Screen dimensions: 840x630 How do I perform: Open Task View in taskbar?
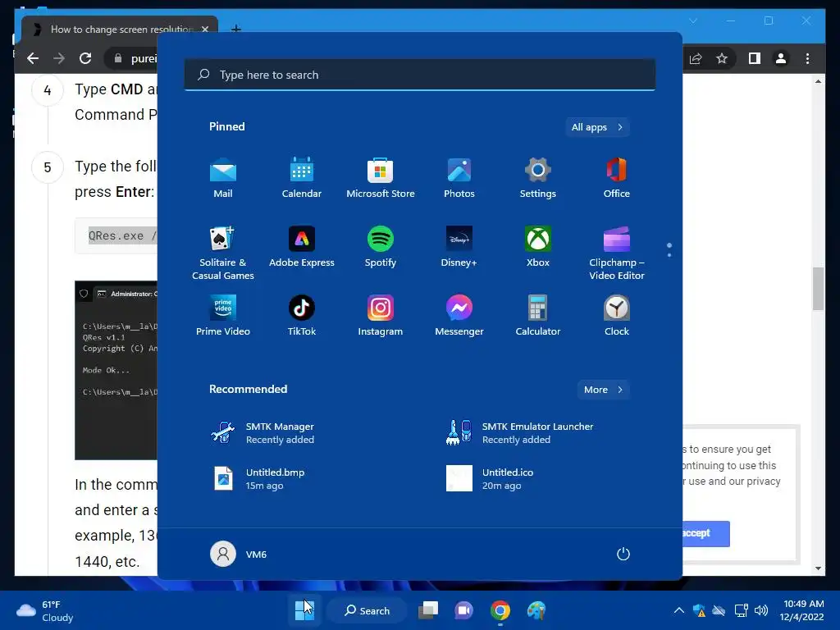click(x=428, y=610)
